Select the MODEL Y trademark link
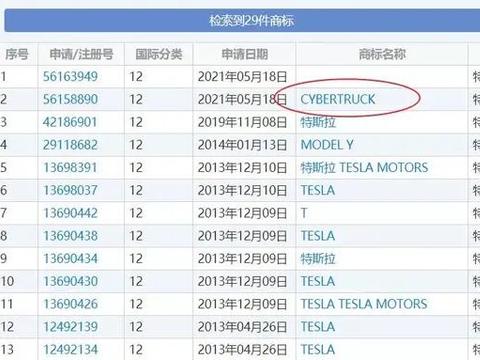 [327, 145]
